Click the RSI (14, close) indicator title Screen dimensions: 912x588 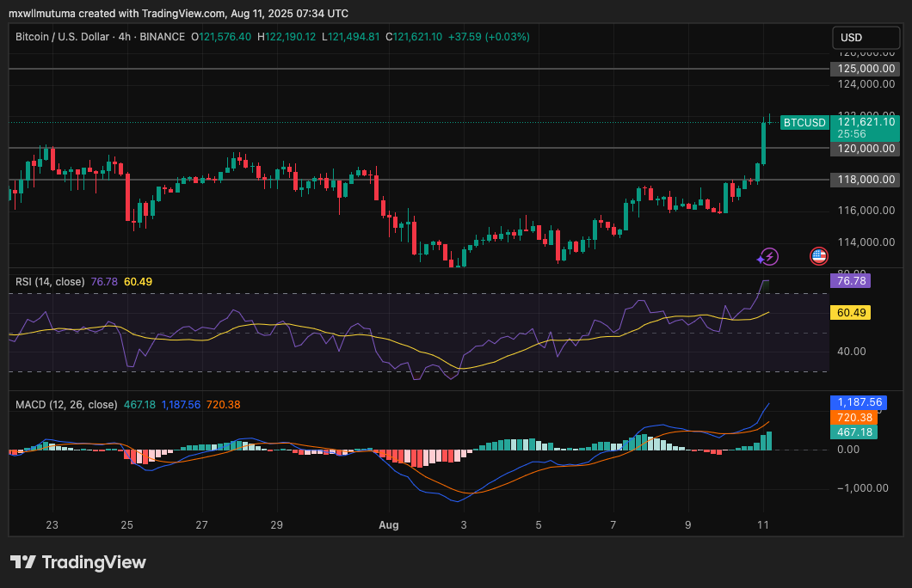coord(50,281)
